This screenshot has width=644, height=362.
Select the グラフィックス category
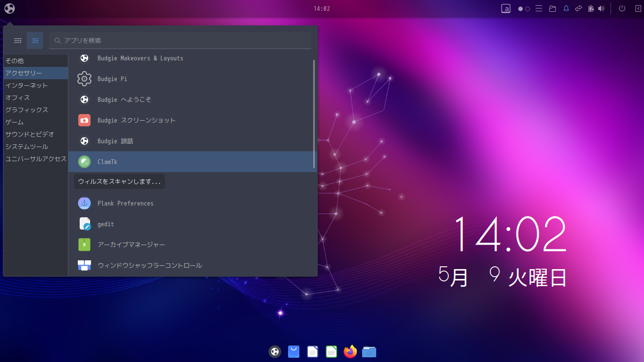coord(36,110)
